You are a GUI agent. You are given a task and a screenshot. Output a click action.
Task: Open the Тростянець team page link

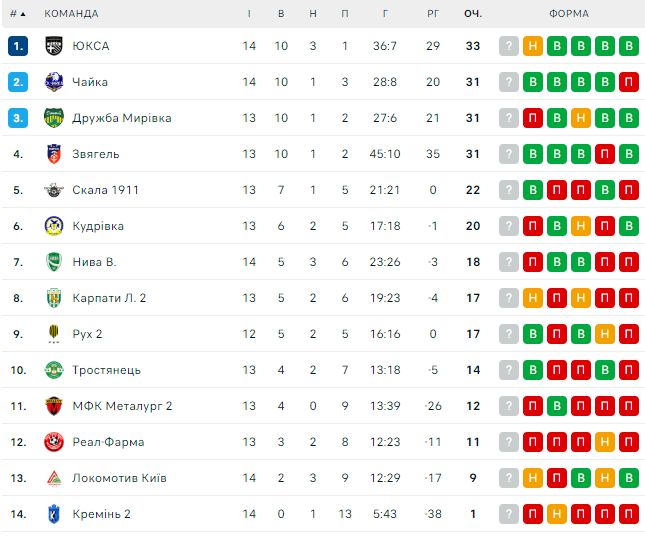(106, 370)
